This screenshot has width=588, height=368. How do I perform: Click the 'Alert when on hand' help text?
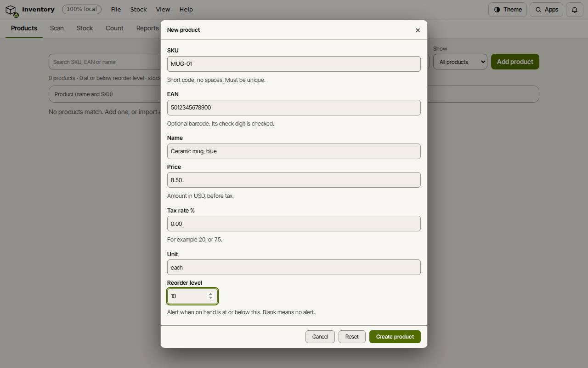(x=241, y=312)
